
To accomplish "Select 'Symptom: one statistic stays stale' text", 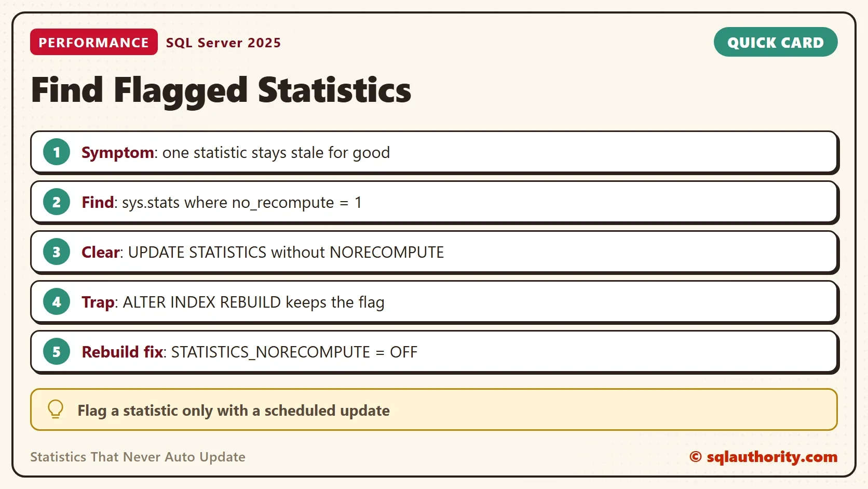I will (x=202, y=153).
